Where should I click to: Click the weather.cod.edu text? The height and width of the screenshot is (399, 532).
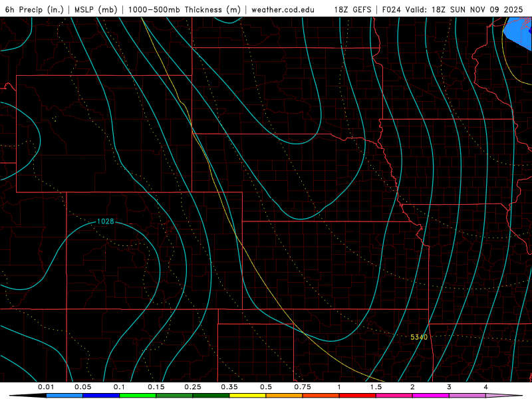[x=283, y=9]
